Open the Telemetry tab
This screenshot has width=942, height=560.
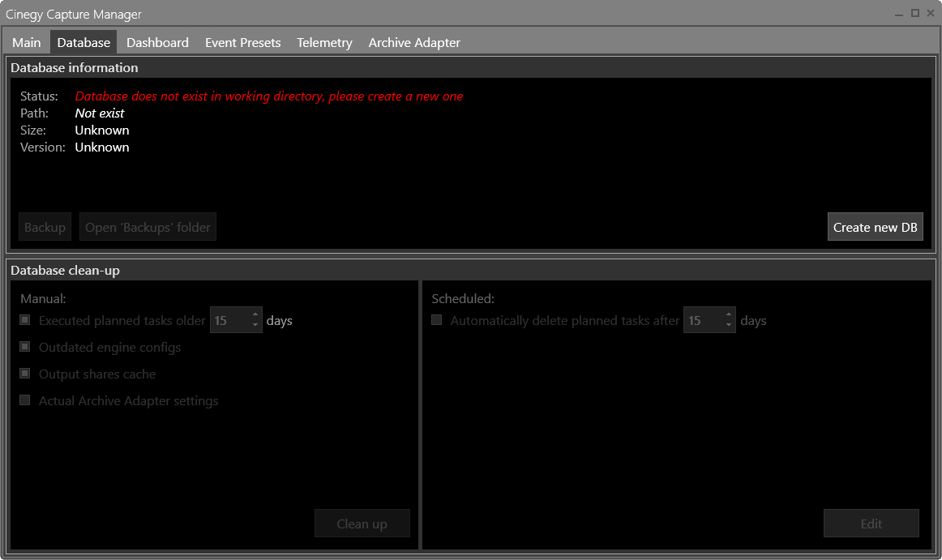pyautogui.click(x=324, y=43)
